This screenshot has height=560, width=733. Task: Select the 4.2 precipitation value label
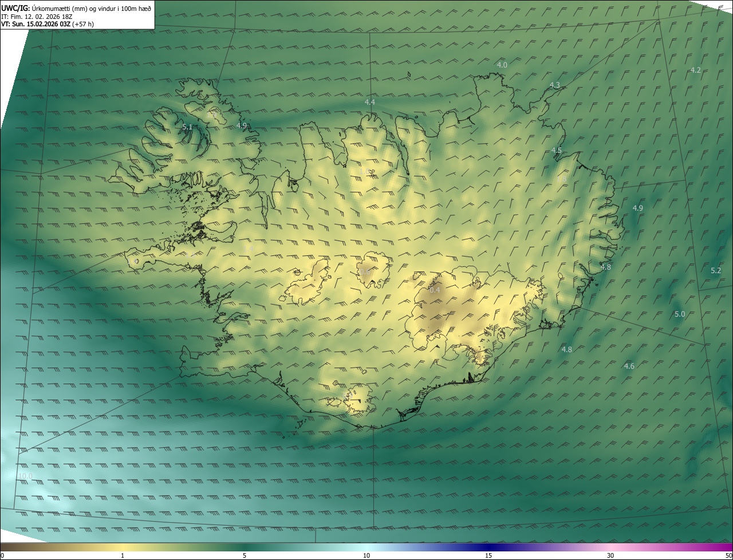pos(695,70)
